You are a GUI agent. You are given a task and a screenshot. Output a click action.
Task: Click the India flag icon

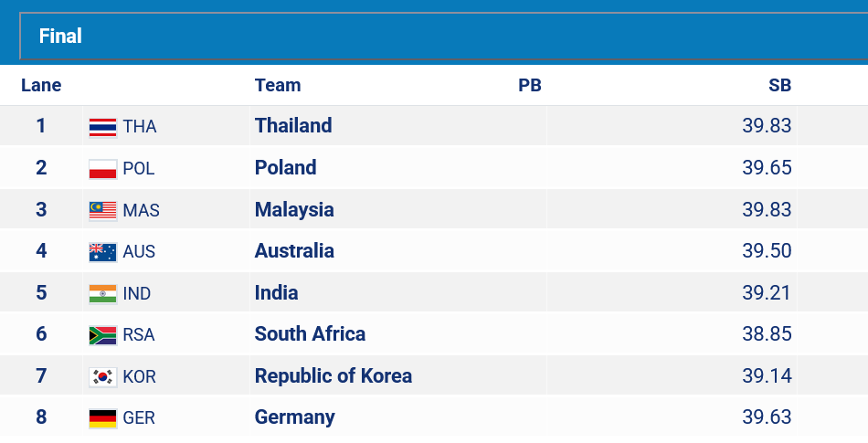coord(103,293)
